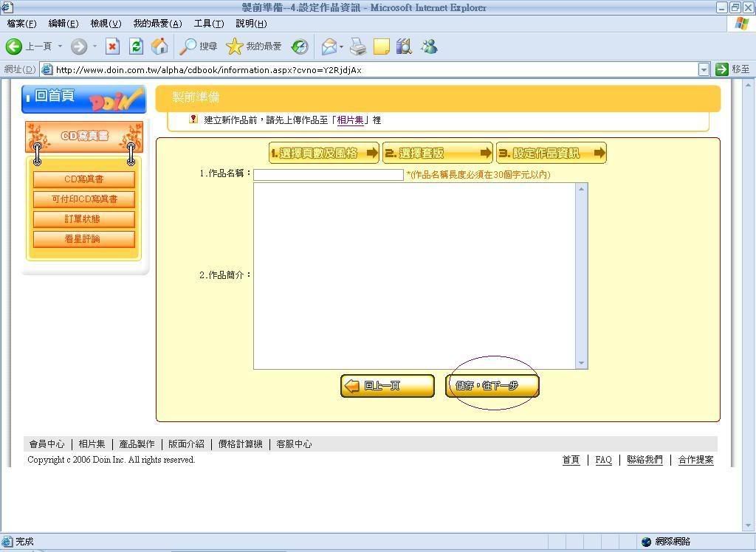The height and width of the screenshot is (552, 756).
Task: Open the 相片集 link in the notice
Action: pyautogui.click(x=350, y=120)
